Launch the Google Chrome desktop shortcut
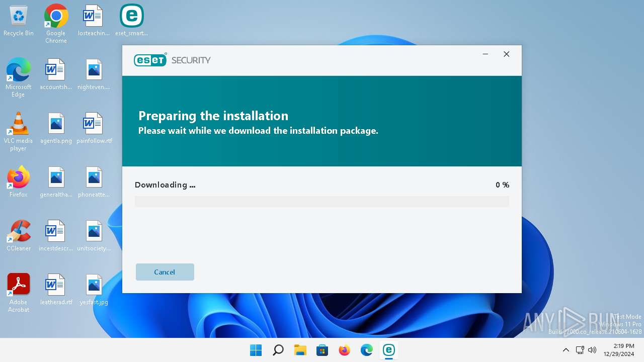The height and width of the screenshot is (362, 644). point(56,24)
